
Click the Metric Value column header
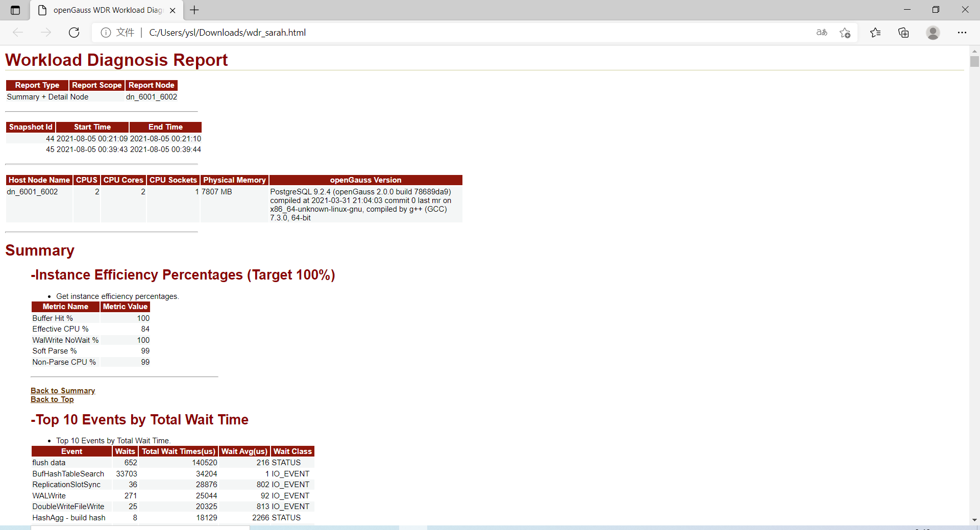[x=125, y=307]
